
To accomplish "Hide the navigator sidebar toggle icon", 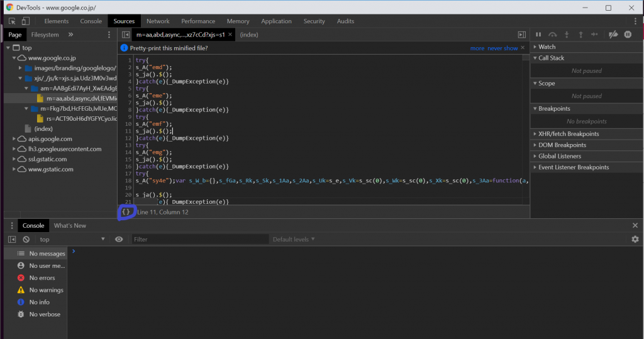I will pos(126,35).
